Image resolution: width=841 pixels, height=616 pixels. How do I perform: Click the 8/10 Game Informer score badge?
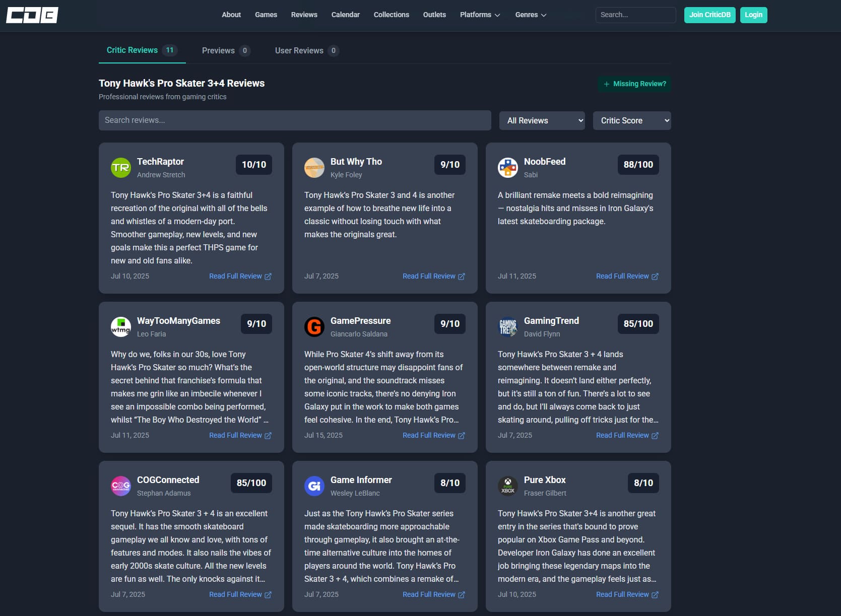tap(450, 483)
